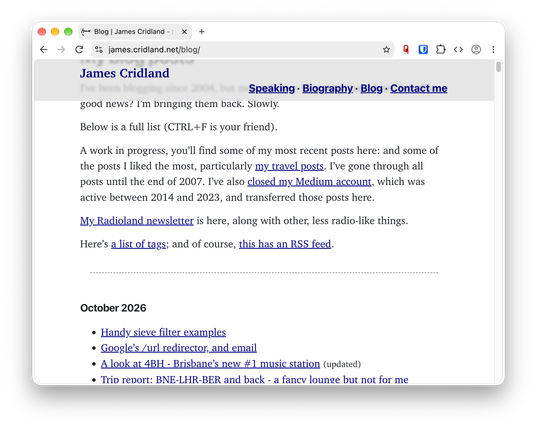The width and height of the screenshot is (537, 428).
Task: Follow the 'my travel posts' link
Action: coord(289,166)
